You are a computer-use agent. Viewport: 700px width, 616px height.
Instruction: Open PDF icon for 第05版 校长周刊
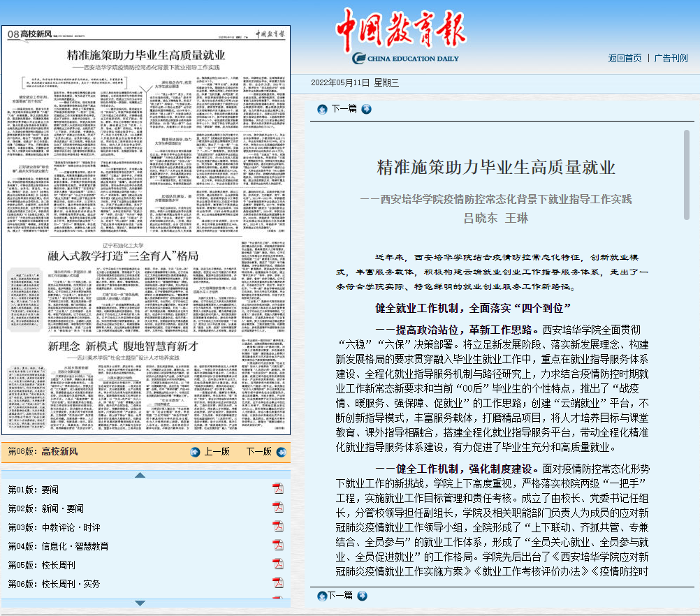point(278,564)
